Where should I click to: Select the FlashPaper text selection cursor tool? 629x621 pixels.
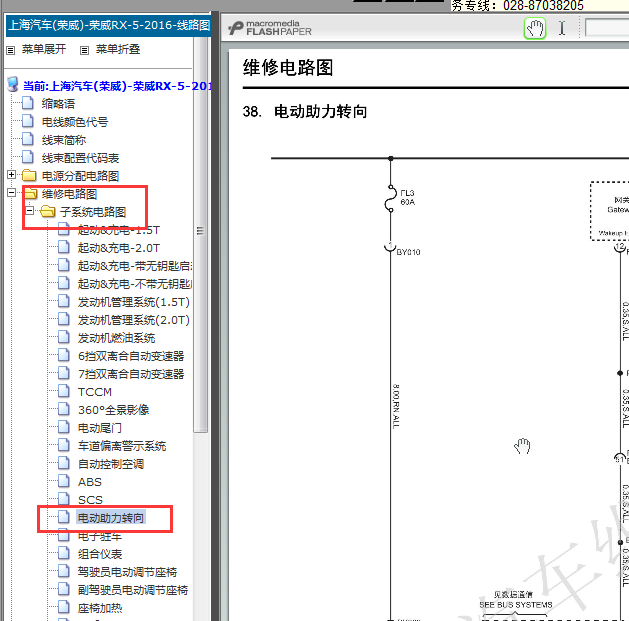pos(562,28)
